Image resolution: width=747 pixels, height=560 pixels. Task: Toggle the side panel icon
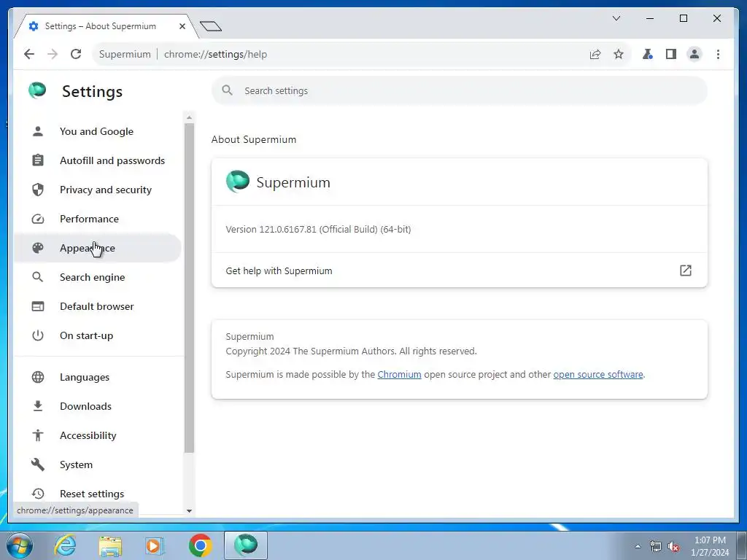pos(671,54)
